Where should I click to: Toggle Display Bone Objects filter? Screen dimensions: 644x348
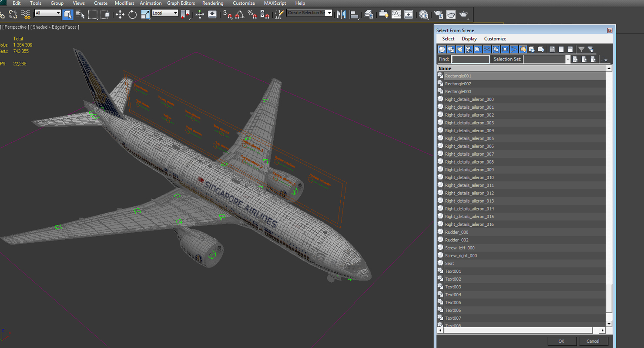[x=514, y=49]
